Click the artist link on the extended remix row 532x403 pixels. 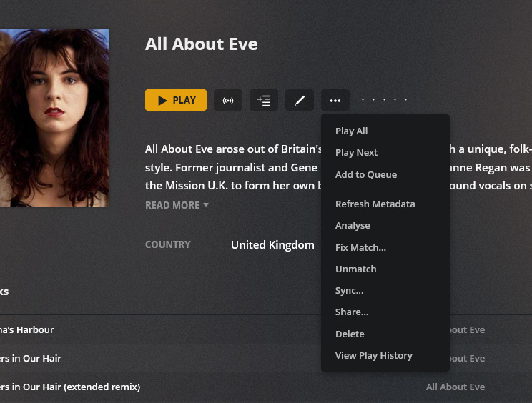[x=455, y=387]
